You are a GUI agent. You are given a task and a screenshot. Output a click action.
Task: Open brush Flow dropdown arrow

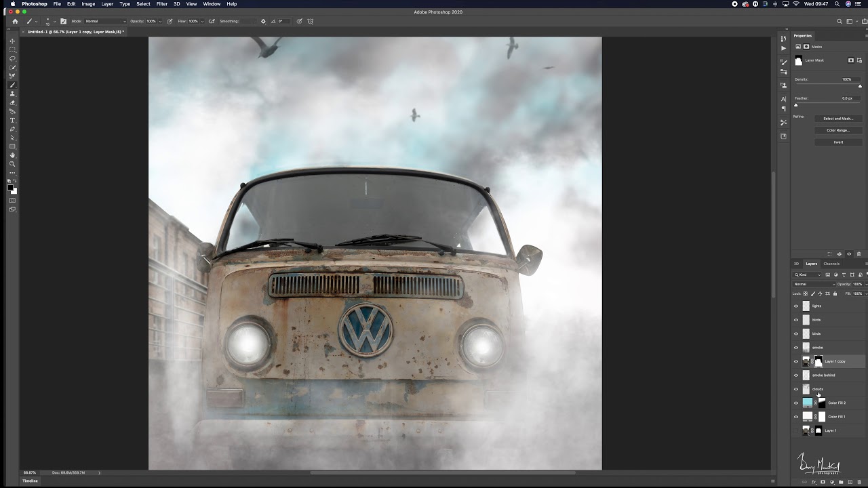(x=202, y=21)
